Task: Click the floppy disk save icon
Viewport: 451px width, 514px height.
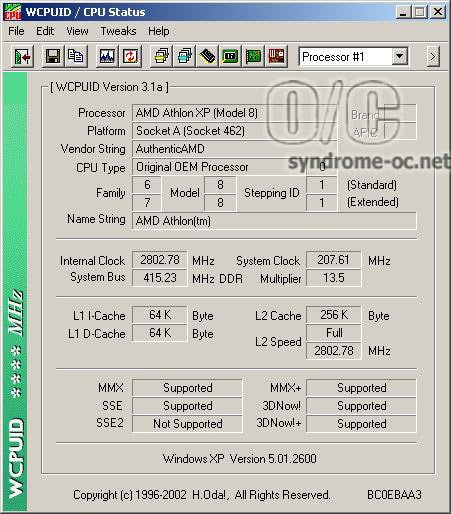Action: pyautogui.click(x=53, y=57)
